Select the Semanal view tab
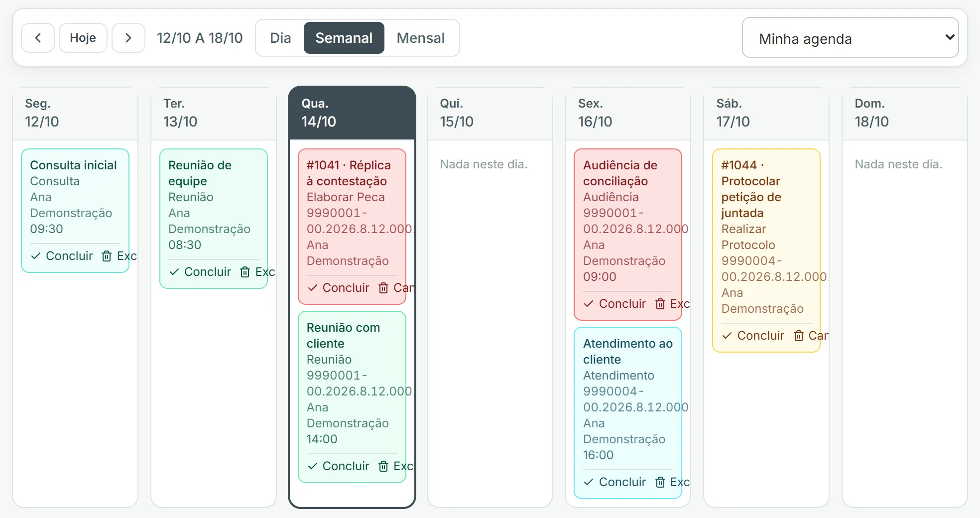 pos(344,38)
